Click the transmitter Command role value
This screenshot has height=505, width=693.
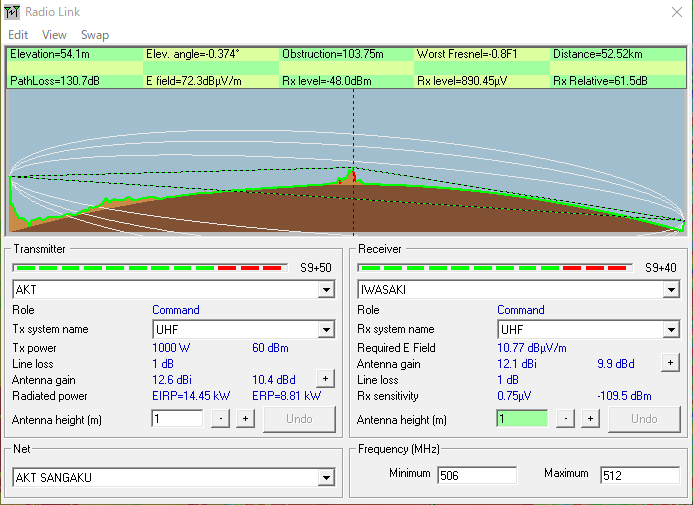176,310
